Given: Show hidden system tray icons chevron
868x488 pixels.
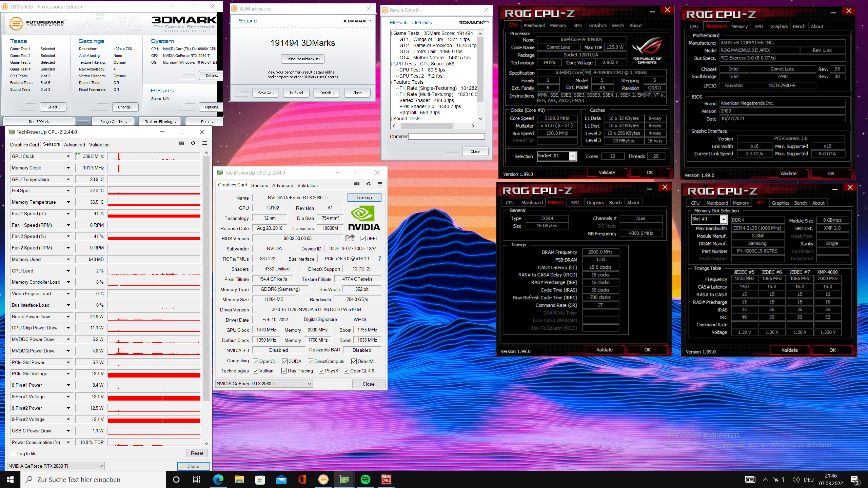Looking at the screenshot, I should pos(766,480).
